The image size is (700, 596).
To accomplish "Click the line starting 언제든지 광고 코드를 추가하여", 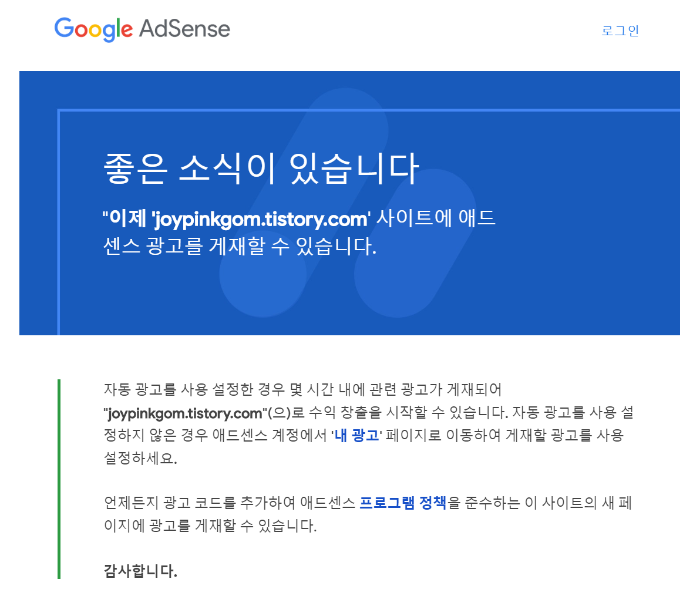I will point(368,503).
